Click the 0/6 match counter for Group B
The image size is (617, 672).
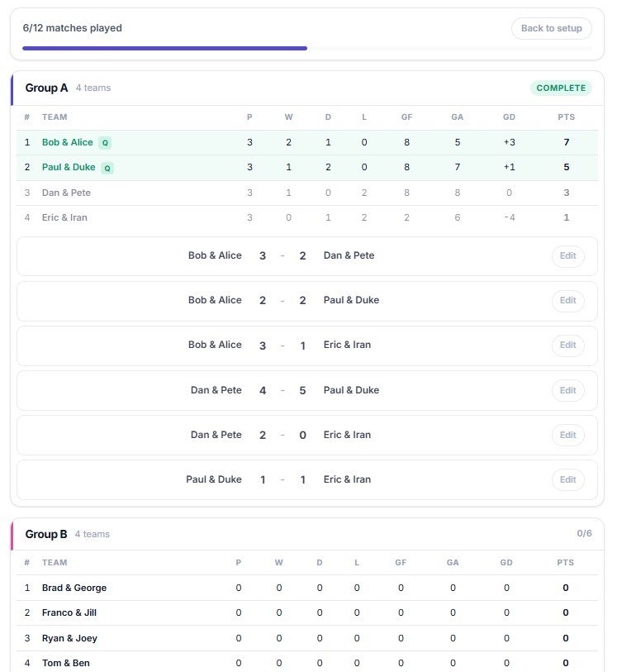[x=584, y=534]
